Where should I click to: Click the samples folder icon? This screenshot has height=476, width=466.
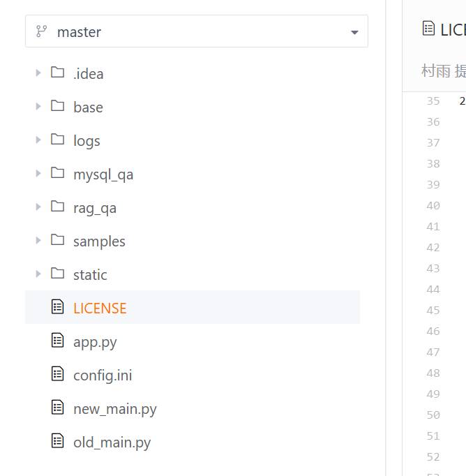click(x=57, y=239)
